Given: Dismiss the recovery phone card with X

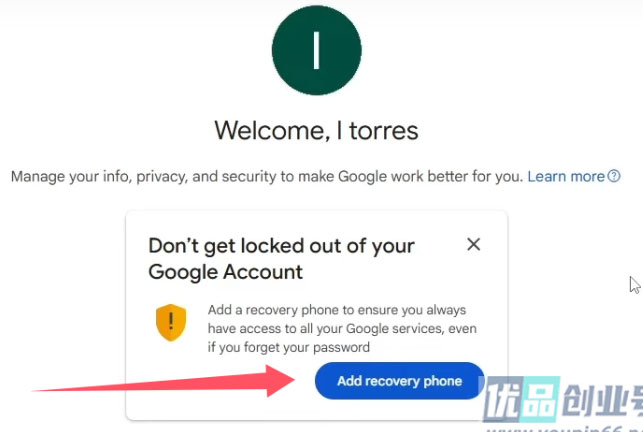Looking at the screenshot, I should coord(474,245).
